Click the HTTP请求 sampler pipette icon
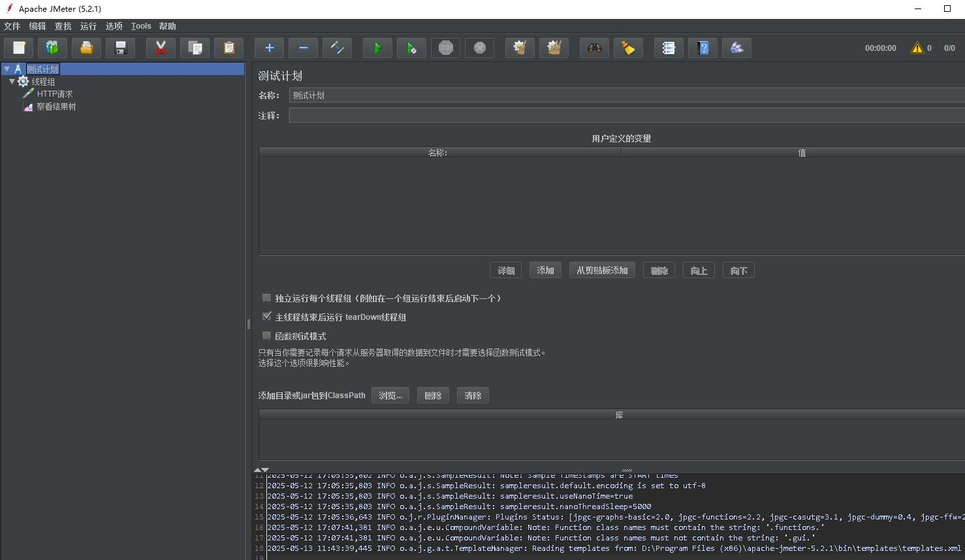965x560 pixels. (x=28, y=94)
